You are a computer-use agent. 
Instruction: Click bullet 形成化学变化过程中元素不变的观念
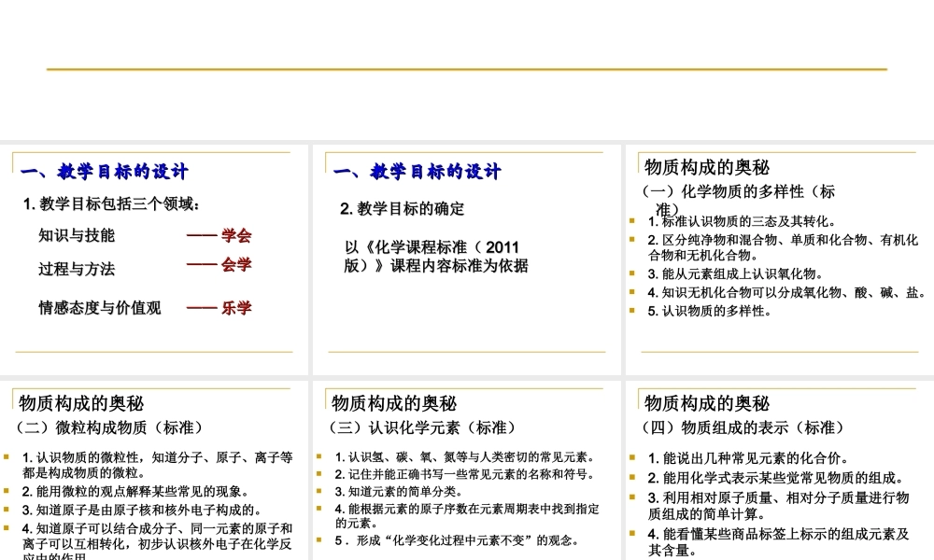pos(457,540)
